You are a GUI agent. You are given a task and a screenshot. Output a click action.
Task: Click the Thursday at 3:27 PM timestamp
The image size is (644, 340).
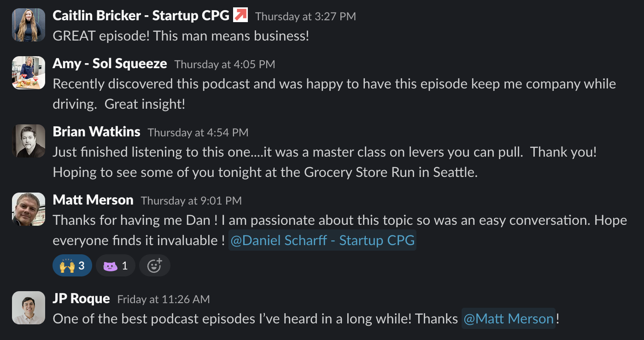[x=305, y=17]
